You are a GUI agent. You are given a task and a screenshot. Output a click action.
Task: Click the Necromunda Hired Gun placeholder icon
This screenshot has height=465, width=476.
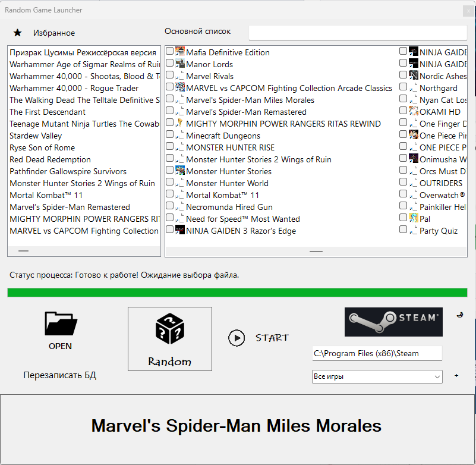click(180, 206)
